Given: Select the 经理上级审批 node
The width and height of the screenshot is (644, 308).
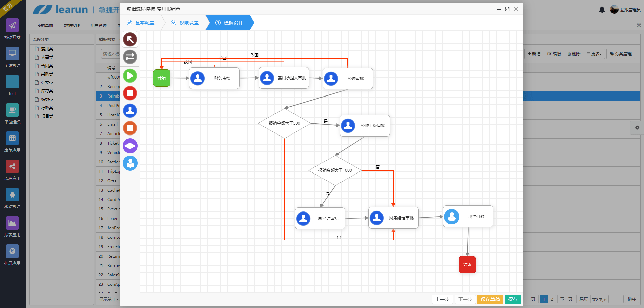Looking at the screenshot, I should point(365,125).
